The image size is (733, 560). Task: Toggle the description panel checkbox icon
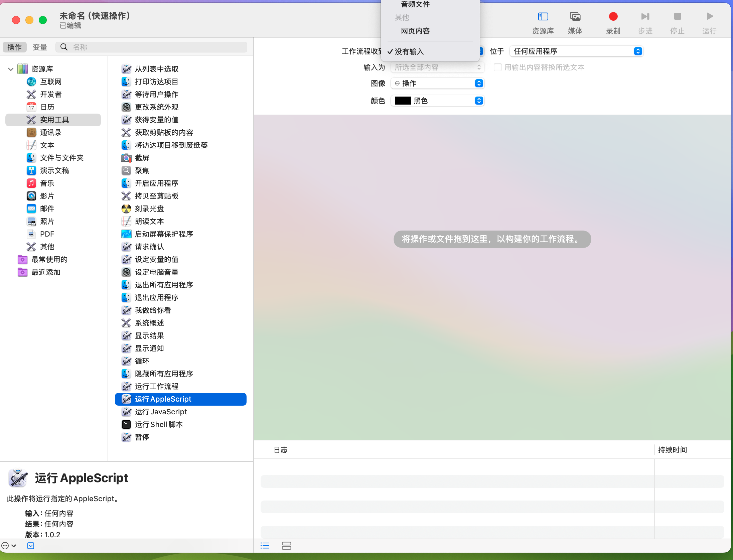(x=31, y=546)
